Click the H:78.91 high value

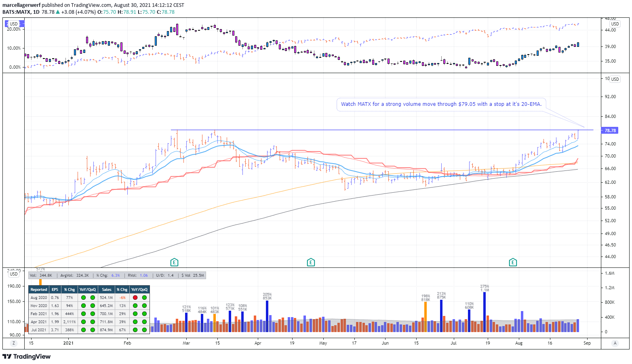pos(127,12)
